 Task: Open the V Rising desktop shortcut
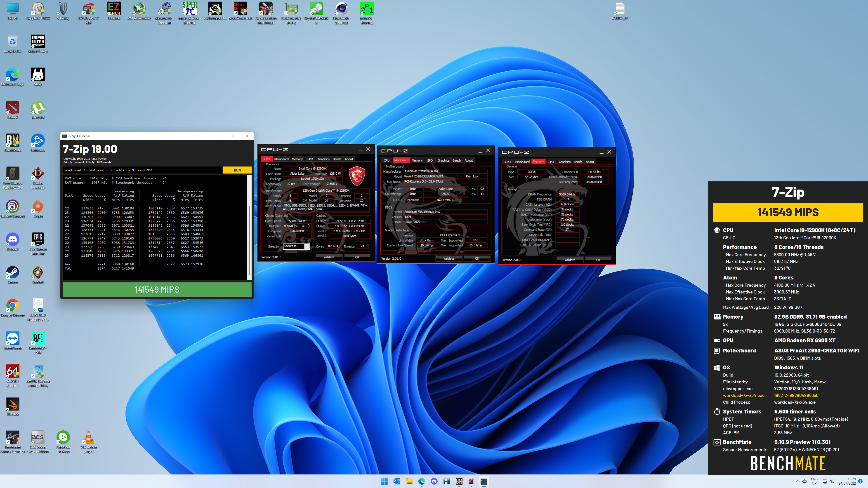(x=63, y=11)
